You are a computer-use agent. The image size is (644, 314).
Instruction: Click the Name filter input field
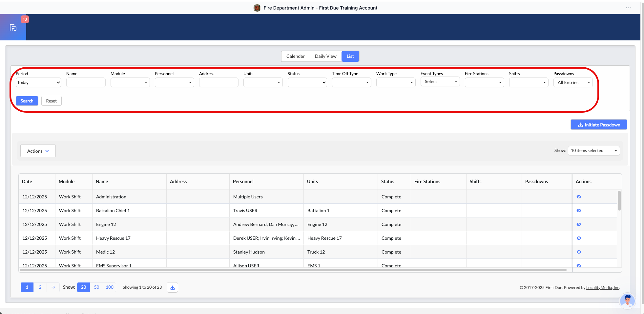[86, 82]
